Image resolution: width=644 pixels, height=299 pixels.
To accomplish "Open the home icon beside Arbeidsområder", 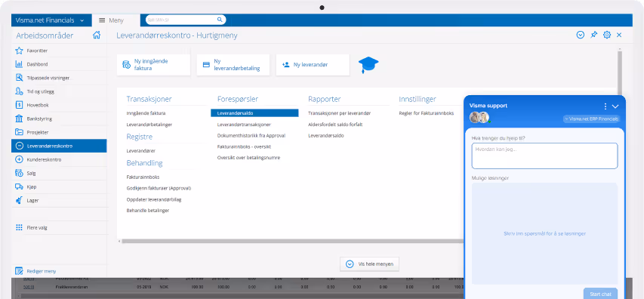I will tap(97, 35).
